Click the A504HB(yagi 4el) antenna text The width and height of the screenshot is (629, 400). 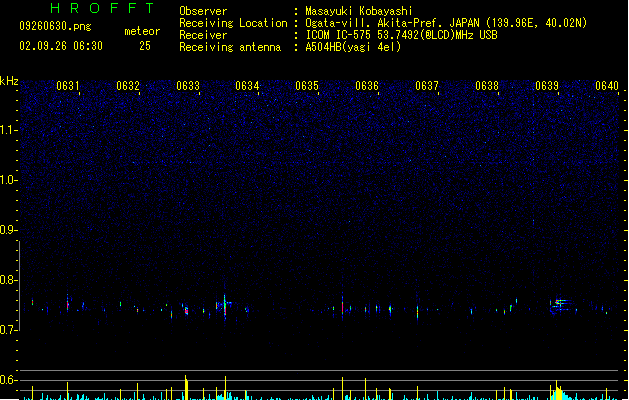[353, 47]
